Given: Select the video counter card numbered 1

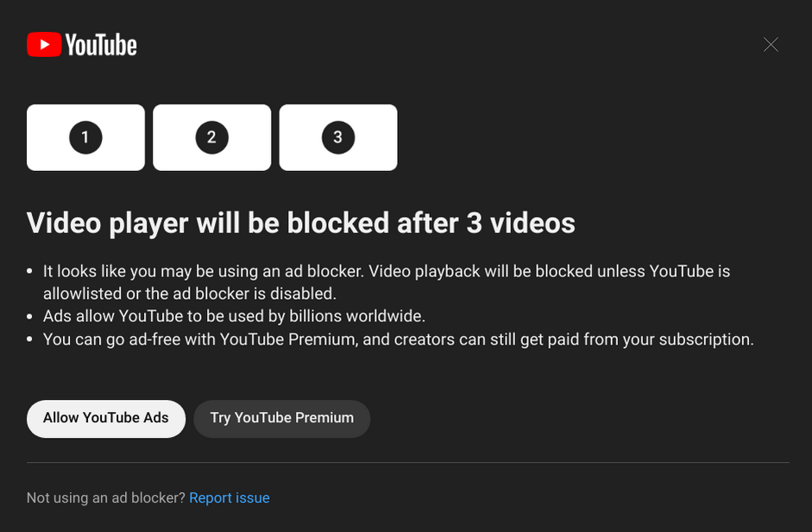Looking at the screenshot, I should 86,137.
